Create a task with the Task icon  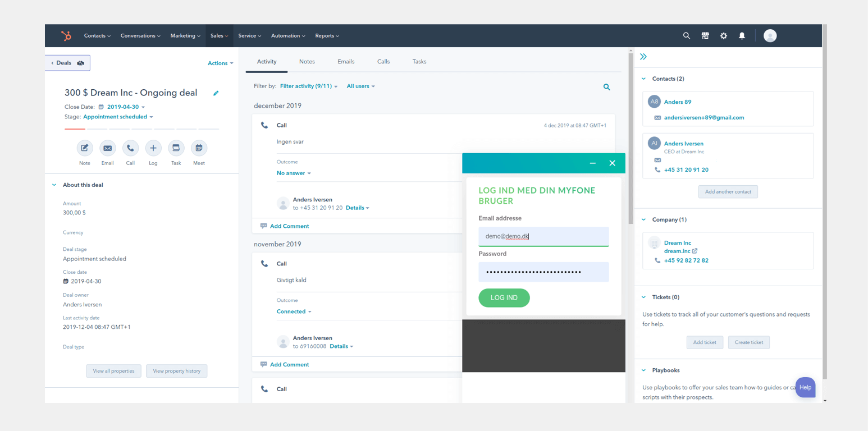(x=176, y=148)
